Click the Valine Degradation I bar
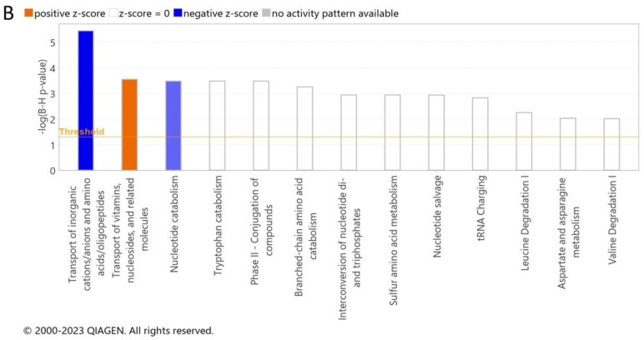The width and height of the screenshot is (644, 340). (611, 144)
